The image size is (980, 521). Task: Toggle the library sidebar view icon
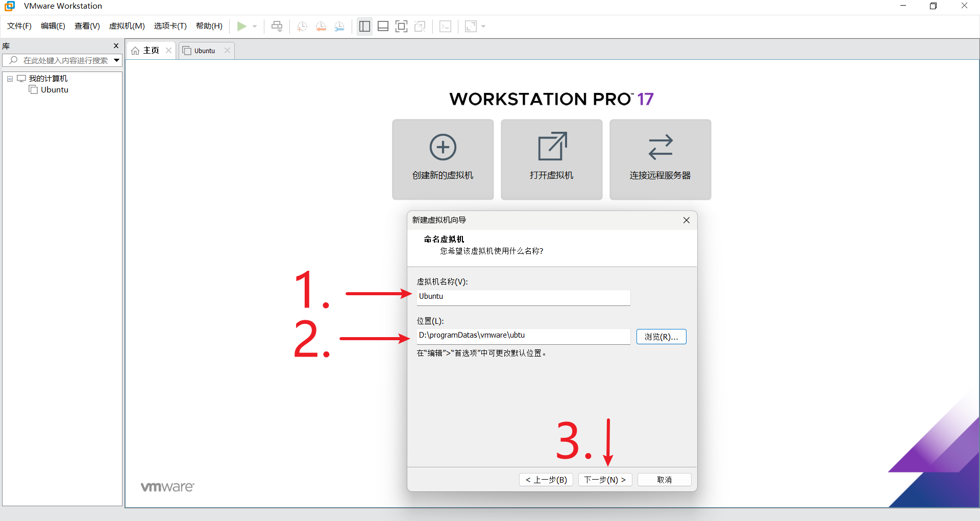[364, 26]
